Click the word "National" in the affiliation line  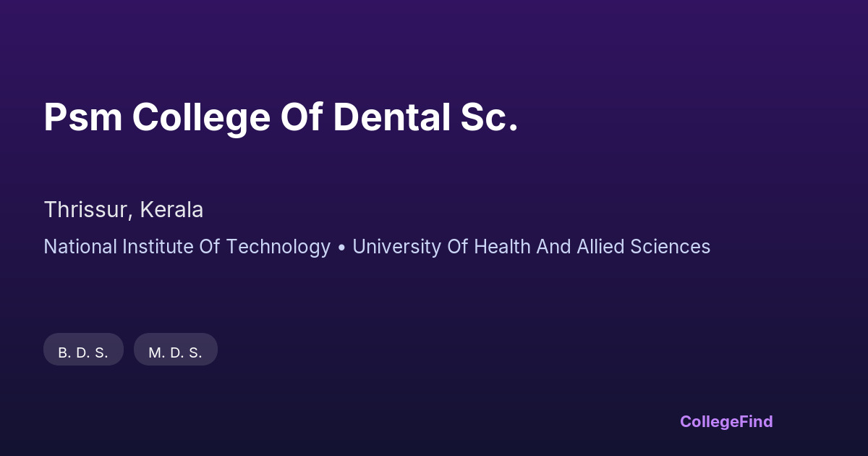coord(80,247)
